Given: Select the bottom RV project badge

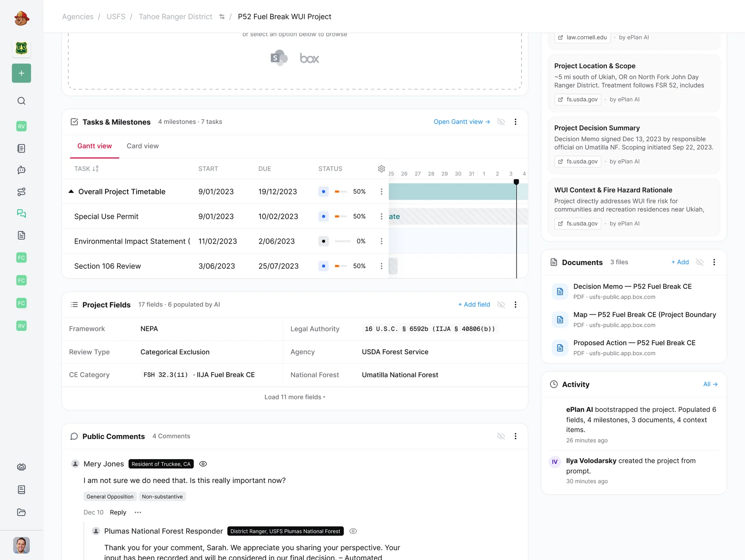Looking at the screenshot, I should pos(22,326).
